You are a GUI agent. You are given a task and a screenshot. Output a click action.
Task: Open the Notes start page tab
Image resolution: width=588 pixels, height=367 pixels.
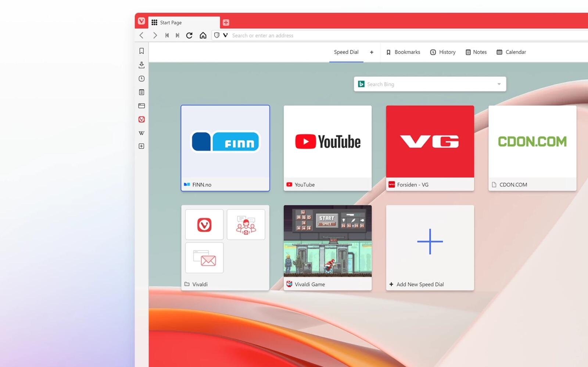[476, 52]
